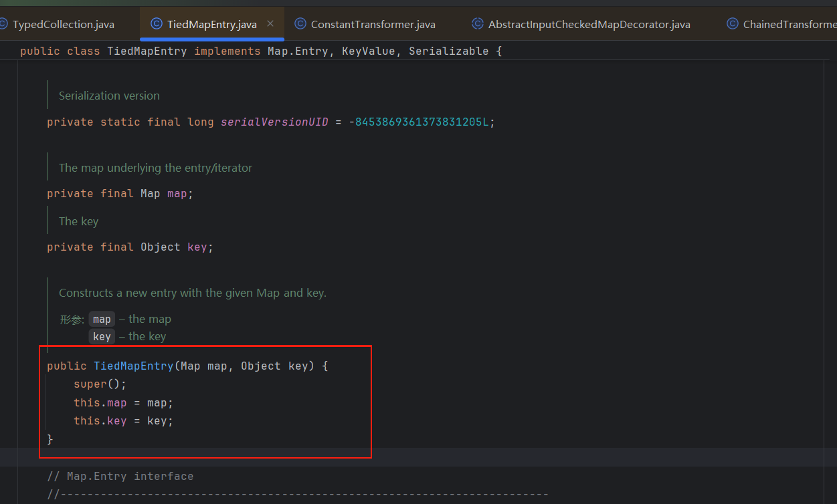Click the class icon on AbstractInputCheckedMapDecorator.java tab
Screen dimensions: 837x504
(x=478, y=24)
